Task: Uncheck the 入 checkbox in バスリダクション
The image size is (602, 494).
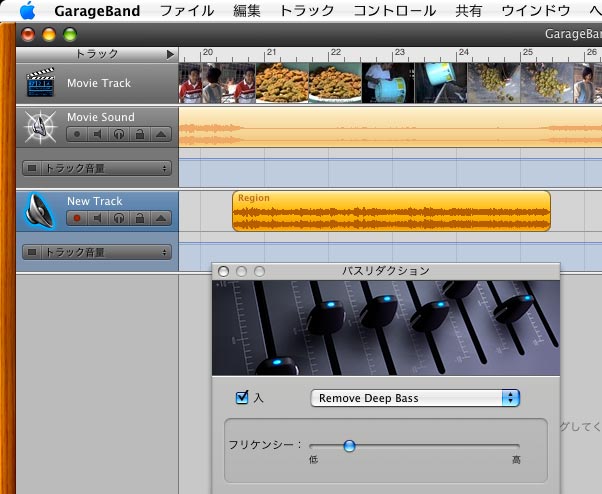Action: pos(242,397)
